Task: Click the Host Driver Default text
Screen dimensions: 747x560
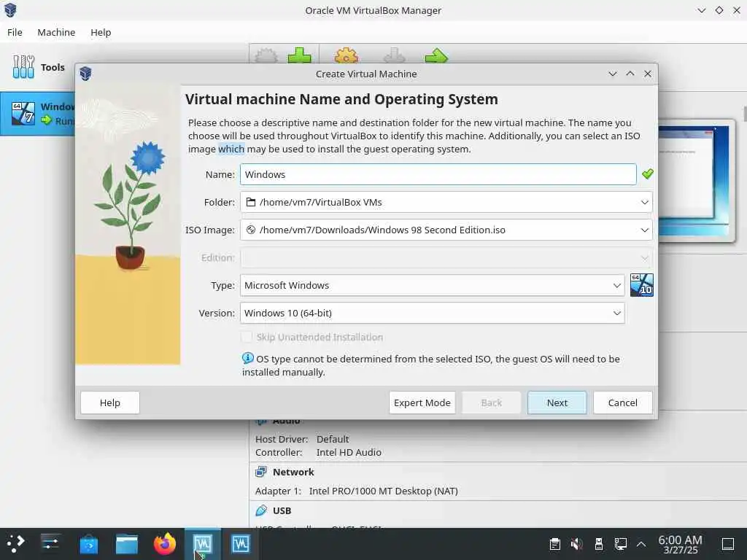Action: 302,439
